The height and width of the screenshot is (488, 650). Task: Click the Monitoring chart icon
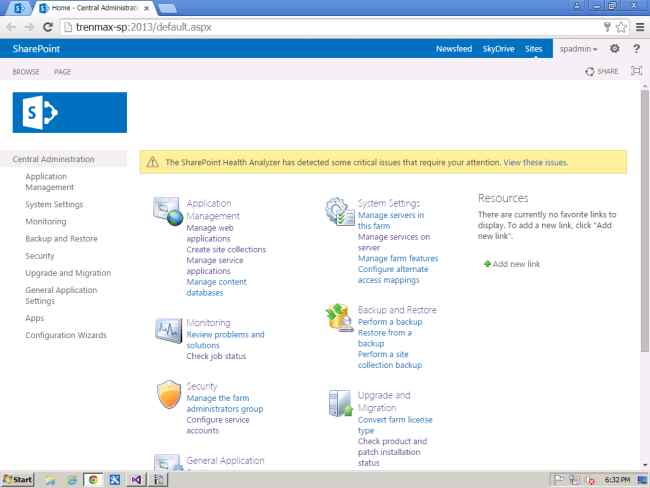pos(168,330)
